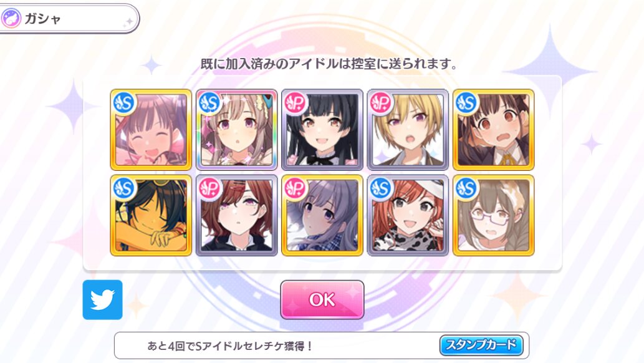The height and width of the screenshot is (363, 644).
Task: Select the blonde short-haired idol card
Action: 408,130
